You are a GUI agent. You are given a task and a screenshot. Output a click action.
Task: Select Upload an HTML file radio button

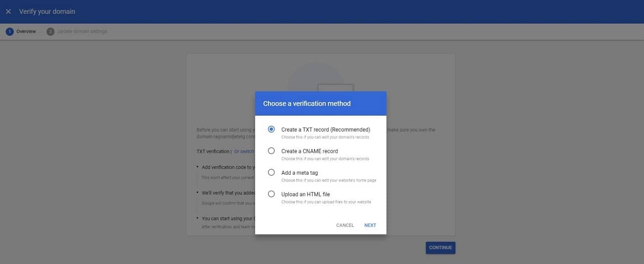click(x=271, y=194)
